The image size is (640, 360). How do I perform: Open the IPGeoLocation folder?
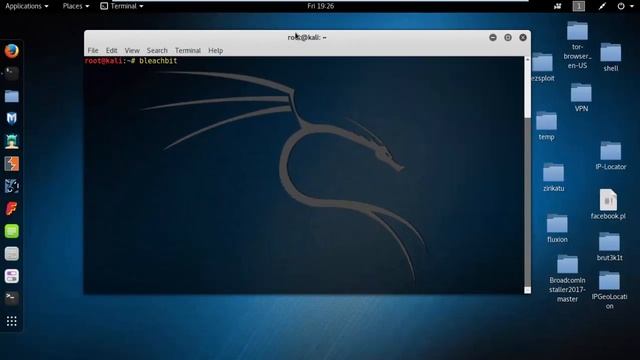[x=609, y=291]
